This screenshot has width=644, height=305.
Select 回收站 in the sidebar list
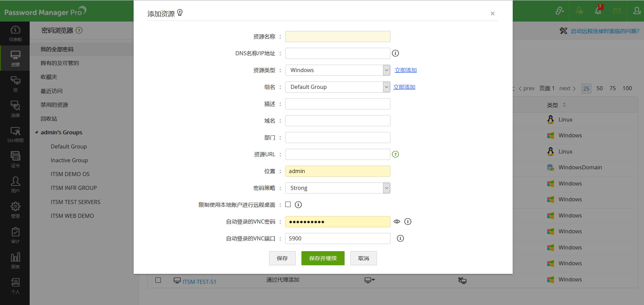click(48, 118)
